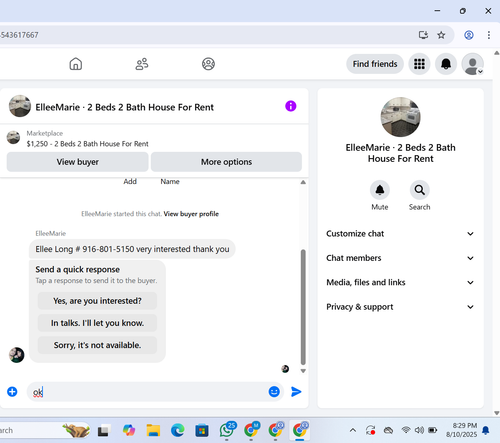
Task: Click listing thumbnail in chat header
Action: click(20, 106)
